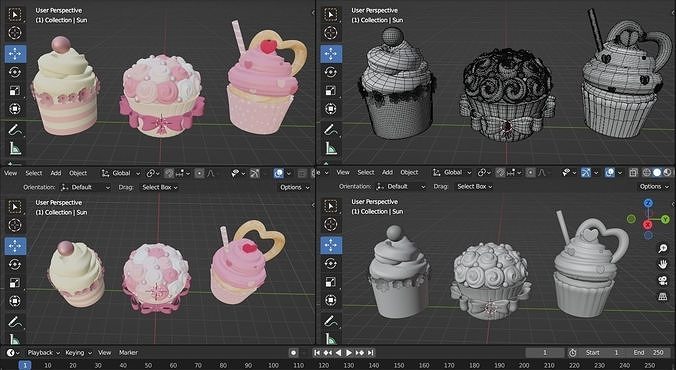The image size is (676, 370).
Task: Select the Cursor tool in the upper-left viewport
Action: [x=15, y=33]
